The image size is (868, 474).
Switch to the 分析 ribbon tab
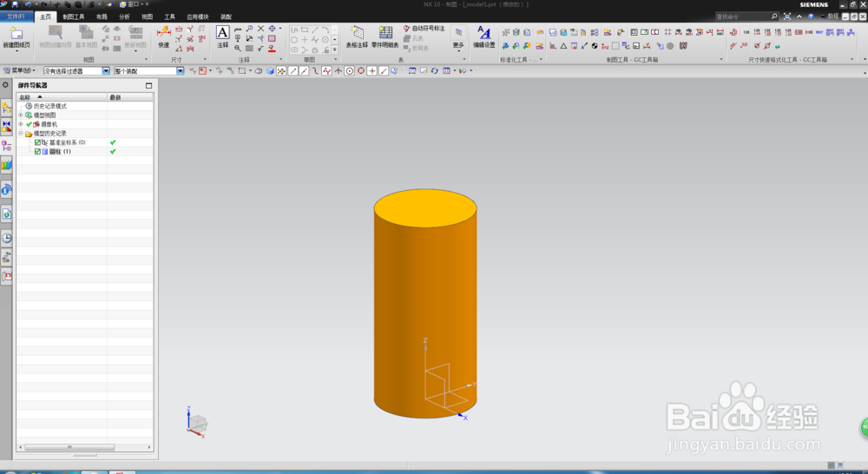pyautogui.click(x=124, y=16)
